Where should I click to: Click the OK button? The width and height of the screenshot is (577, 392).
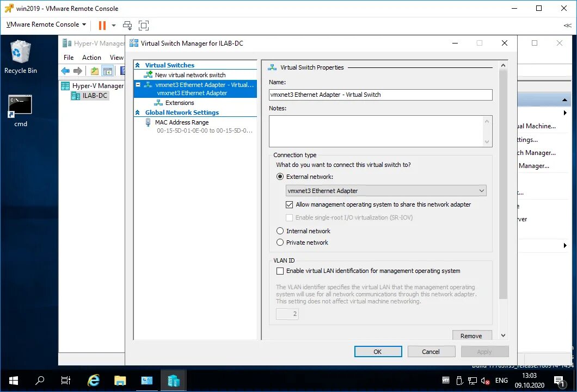[378, 352]
